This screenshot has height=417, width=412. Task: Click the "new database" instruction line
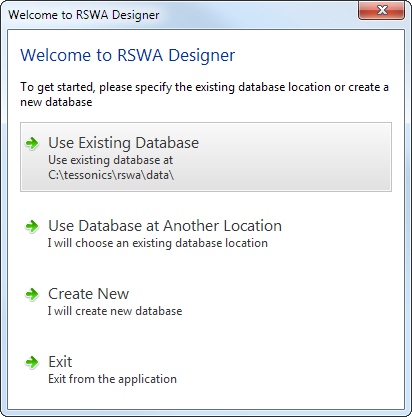click(56, 102)
